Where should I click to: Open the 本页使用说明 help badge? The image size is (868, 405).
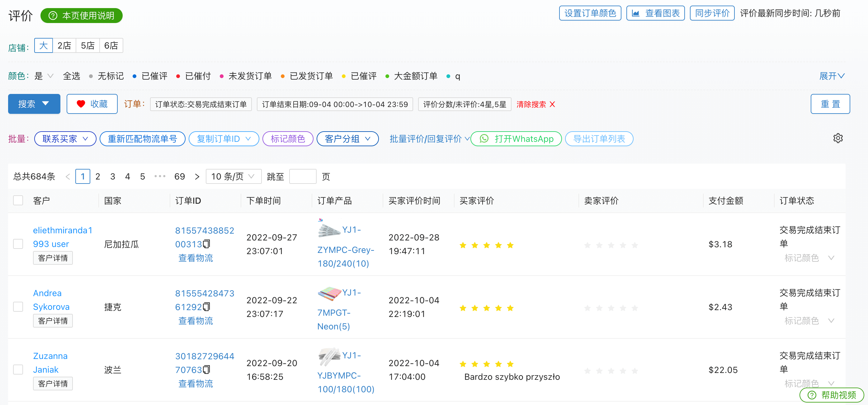82,16
